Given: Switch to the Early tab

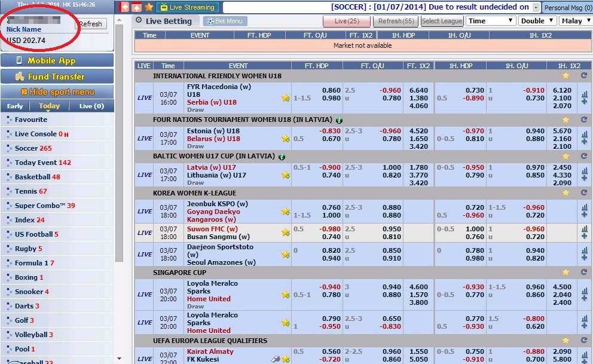Looking at the screenshot, I should click(x=15, y=106).
